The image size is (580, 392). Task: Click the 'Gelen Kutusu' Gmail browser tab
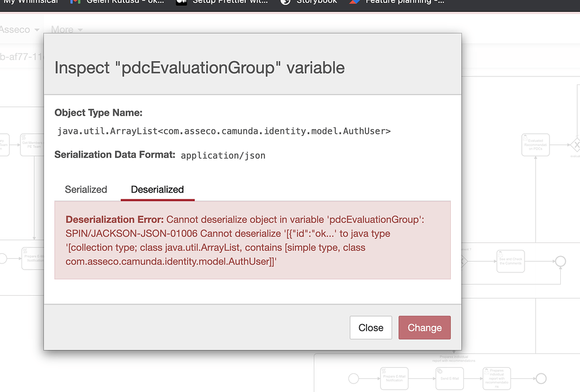click(118, 2)
